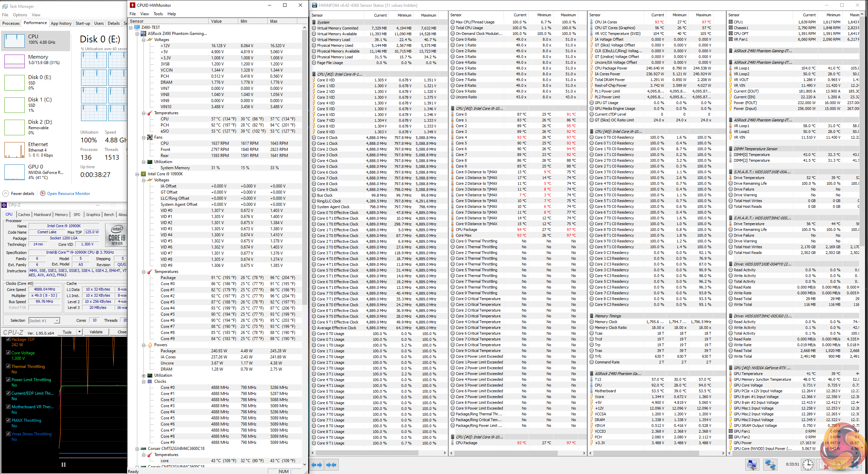Click the clock reset timer icon
This screenshot has height=474, width=868.
click(808, 465)
